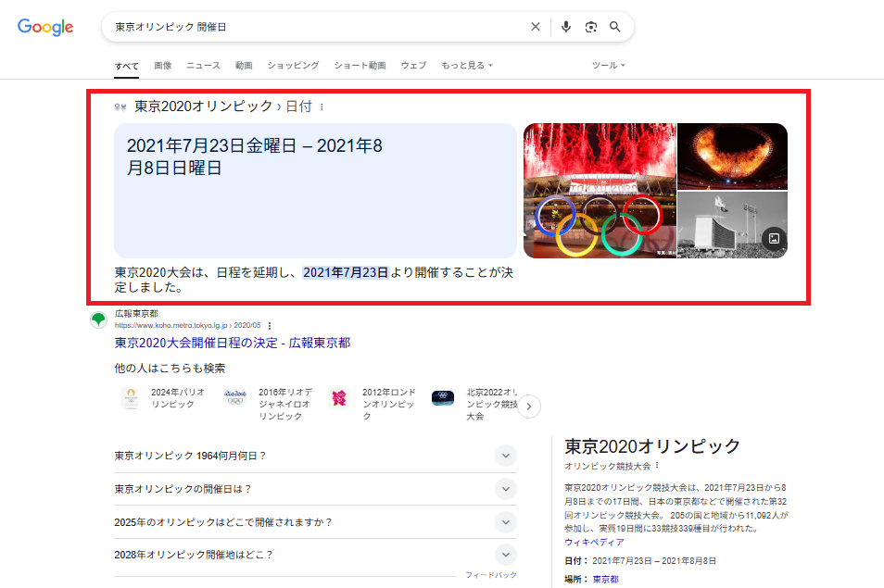Open the 東京2020大会開催日程の決定 - 広報東京都 link
This screenshot has height=588, width=884.
click(233, 343)
